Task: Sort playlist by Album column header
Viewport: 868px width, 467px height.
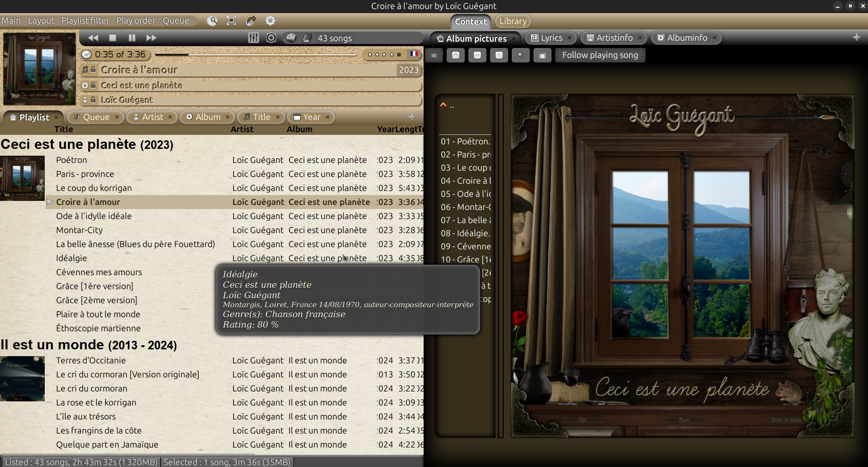Action: pyautogui.click(x=299, y=129)
